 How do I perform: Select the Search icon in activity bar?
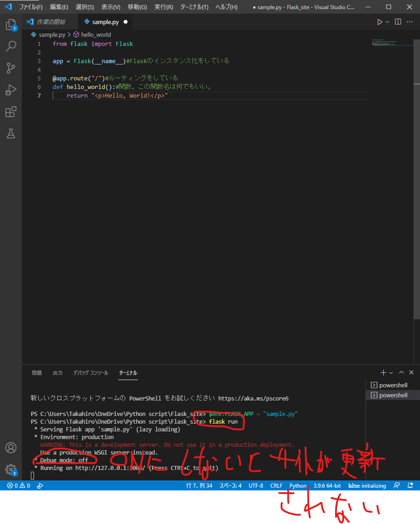11,46
